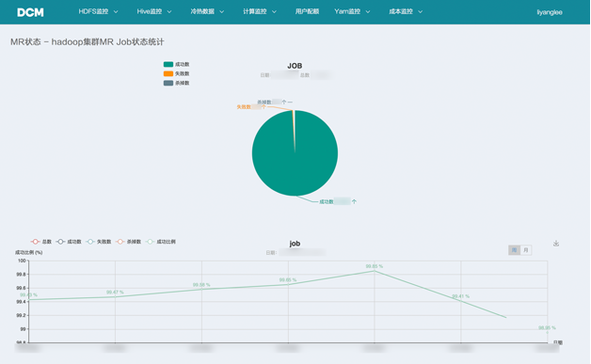Toggle 总数 series in line legend
Image resolution: width=591 pixels, height=364 pixels.
[40, 242]
